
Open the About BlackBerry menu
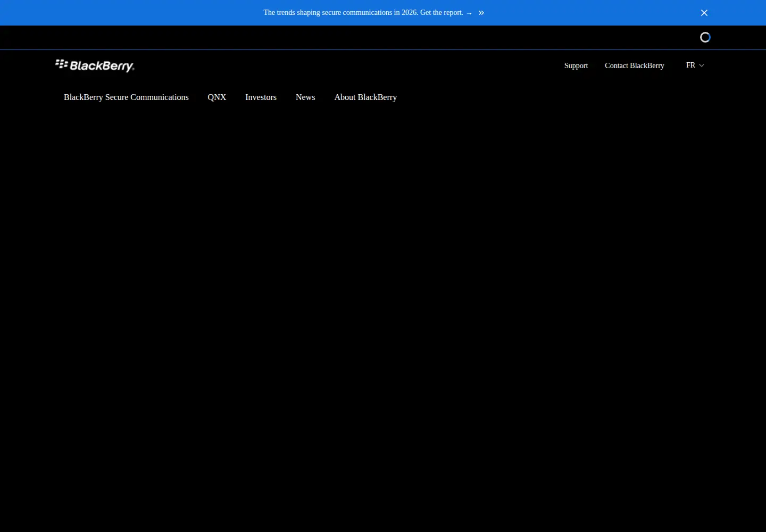365,97
